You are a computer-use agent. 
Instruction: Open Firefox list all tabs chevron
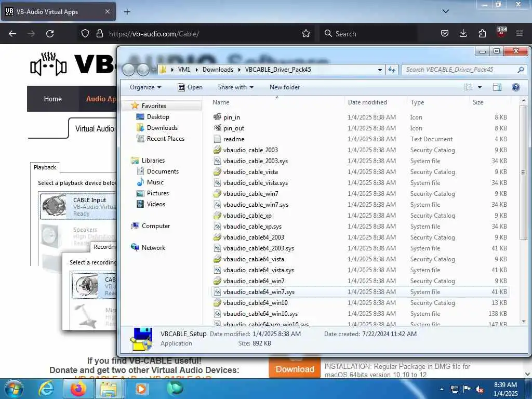445,11
